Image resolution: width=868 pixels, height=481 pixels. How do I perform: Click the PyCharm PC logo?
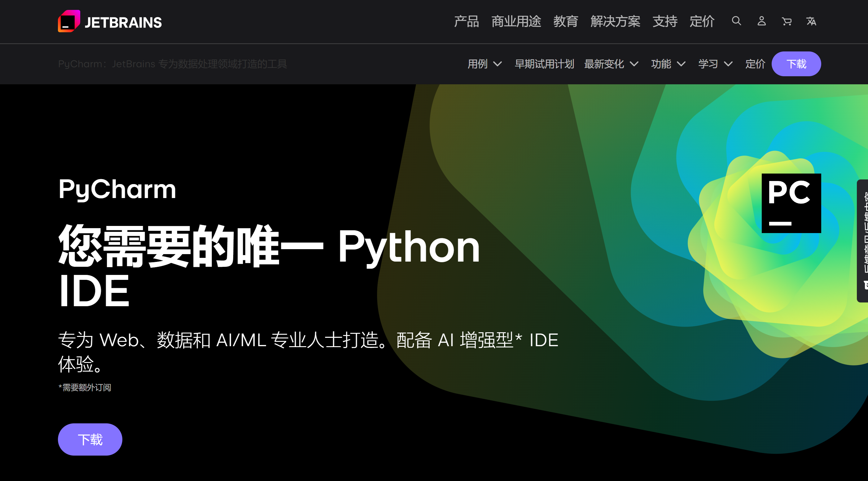[791, 203]
